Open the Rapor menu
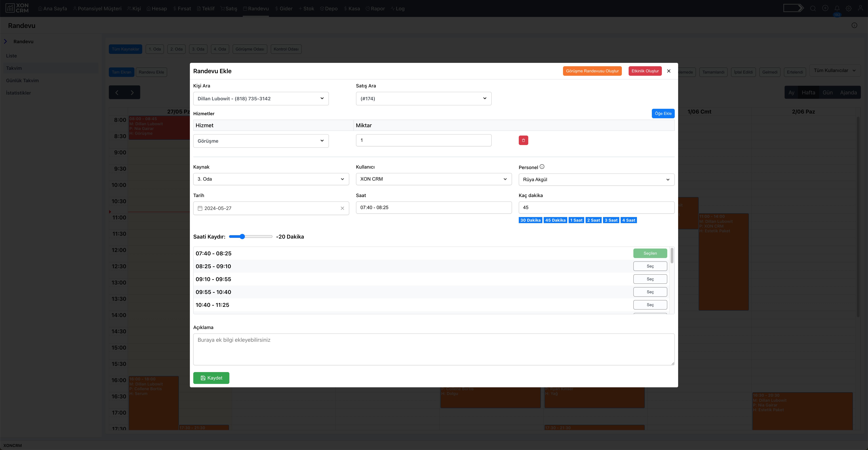This screenshot has width=868, height=450. tap(375, 8)
